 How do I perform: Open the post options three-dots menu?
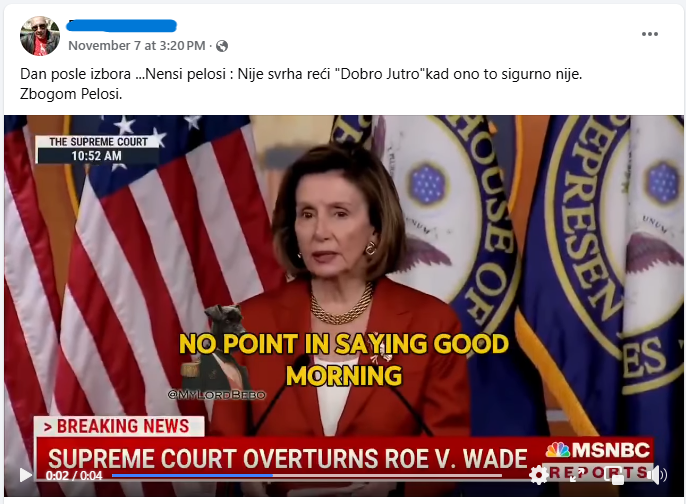pyautogui.click(x=650, y=34)
